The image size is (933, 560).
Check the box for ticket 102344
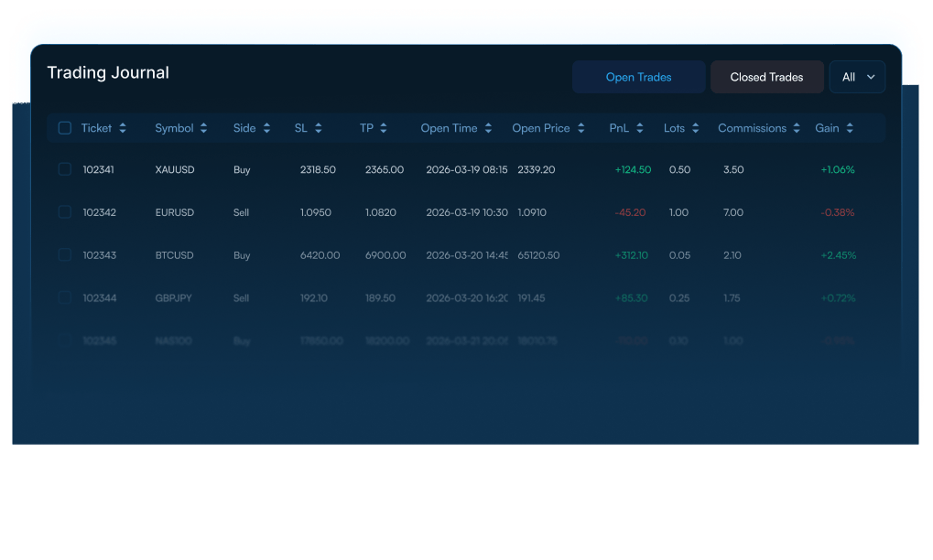(65, 297)
